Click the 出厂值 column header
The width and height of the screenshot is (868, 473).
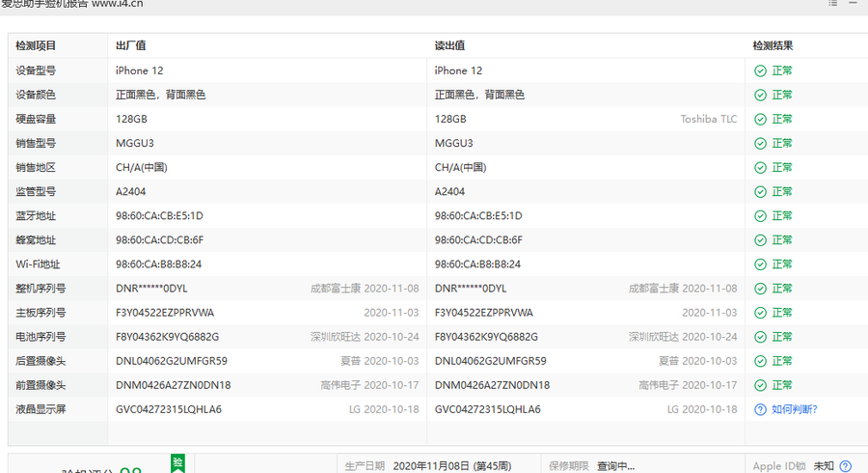click(x=130, y=46)
